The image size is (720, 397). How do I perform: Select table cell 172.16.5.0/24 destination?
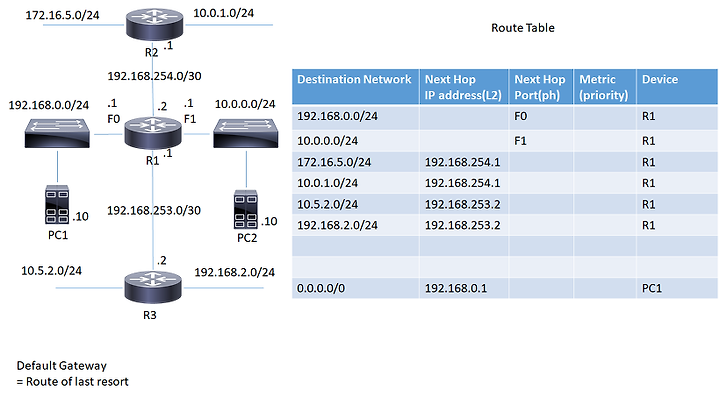coord(355,162)
